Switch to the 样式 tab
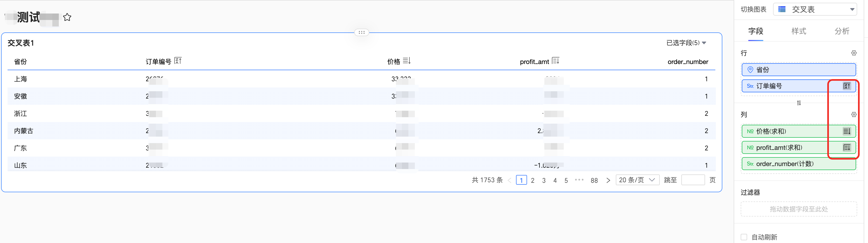868x243 pixels. coord(799,31)
